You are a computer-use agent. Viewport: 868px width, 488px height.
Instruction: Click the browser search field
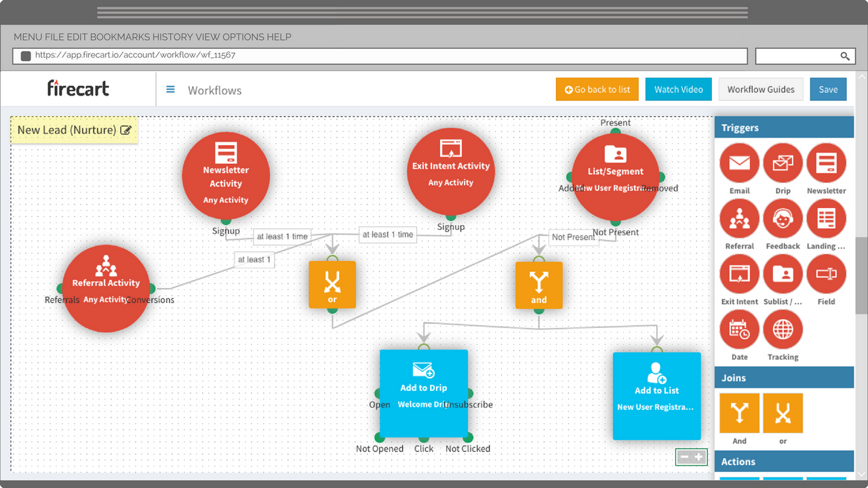coord(806,56)
